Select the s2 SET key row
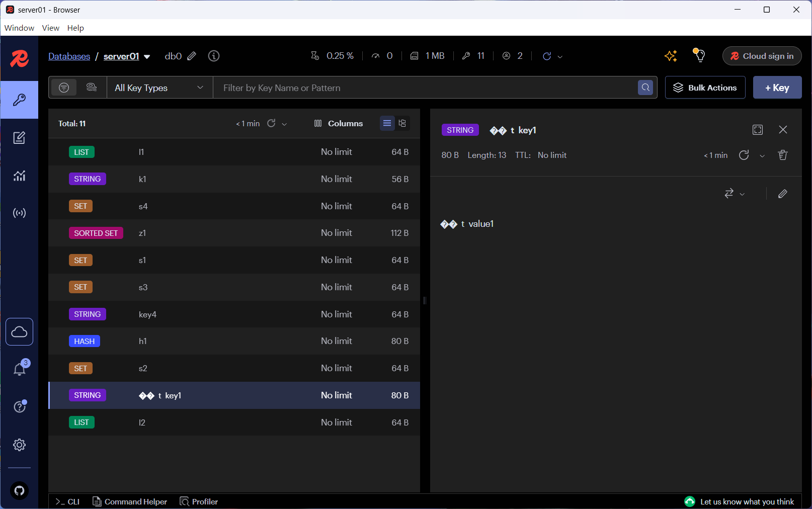Image resolution: width=812 pixels, height=509 pixels. 234,368
